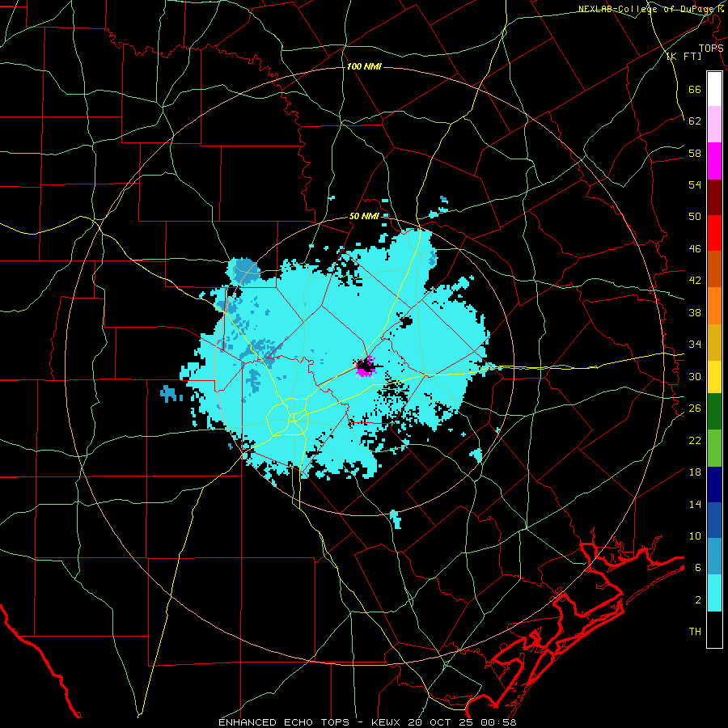The width and height of the screenshot is (728, 728).
Task: Click the legend value 50
Action: pyautogui.click(x=695, y=216)
